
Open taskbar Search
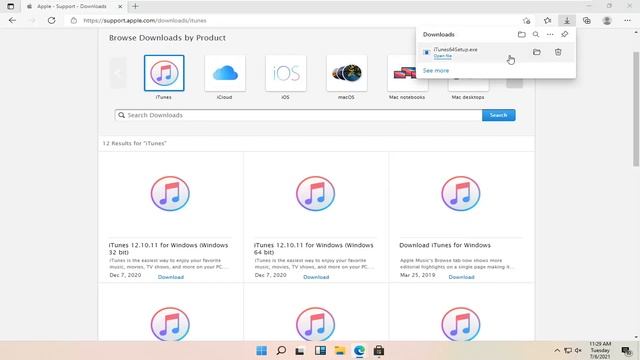281,351
